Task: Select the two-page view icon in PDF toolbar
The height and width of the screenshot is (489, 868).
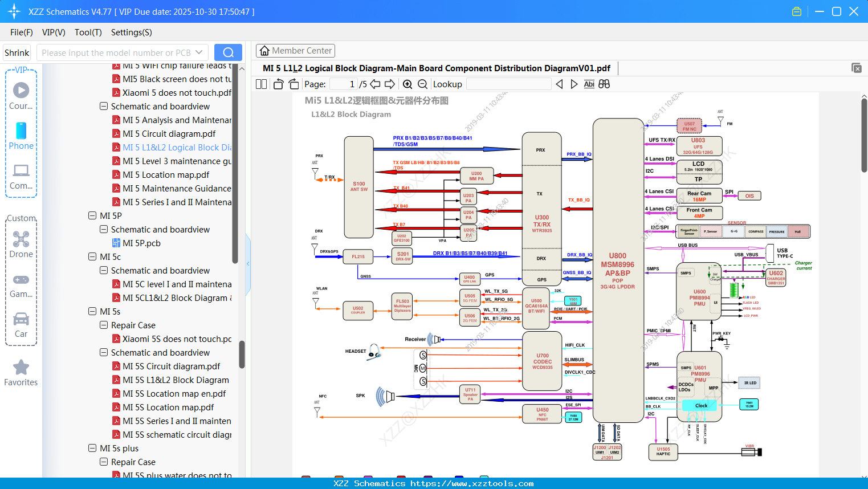Action: [260, 84]
